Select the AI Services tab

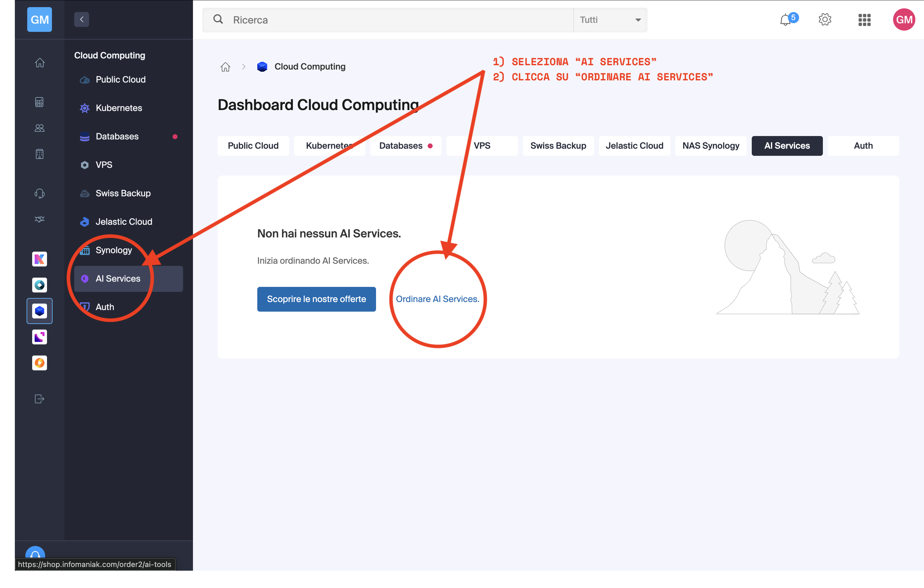[787, 146]
